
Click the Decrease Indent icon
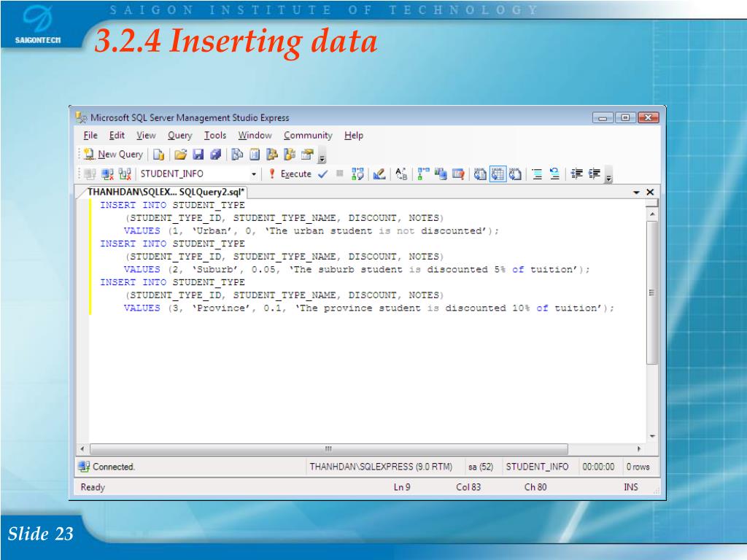point(576,174)
